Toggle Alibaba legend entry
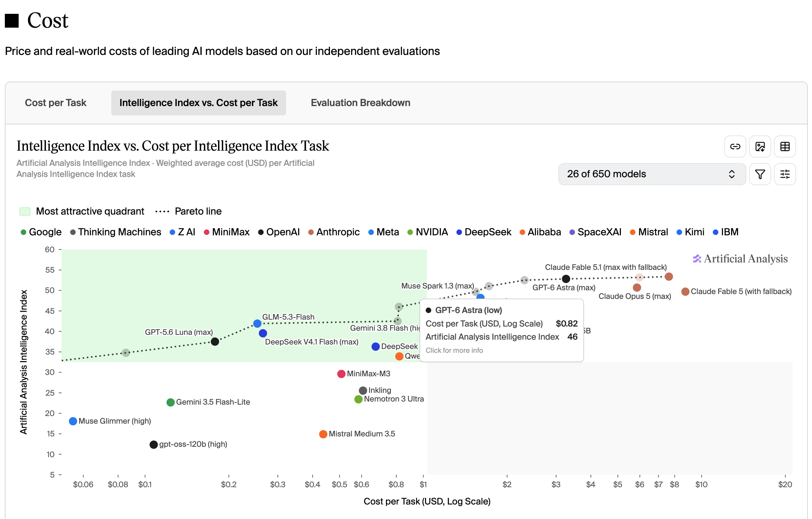Screen dimensions: 812x519 pos(540,232)
